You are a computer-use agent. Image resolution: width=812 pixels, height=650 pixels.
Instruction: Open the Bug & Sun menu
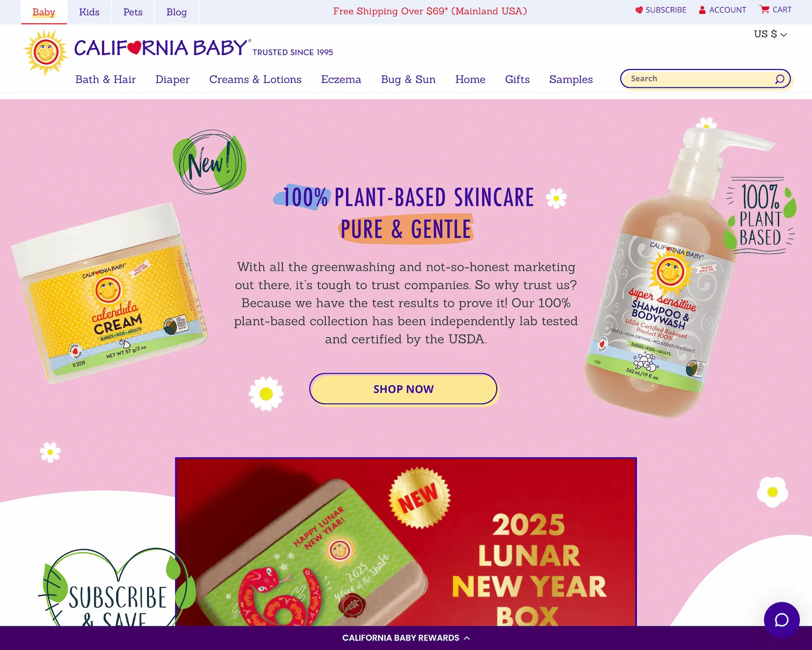tap(408, 79)
